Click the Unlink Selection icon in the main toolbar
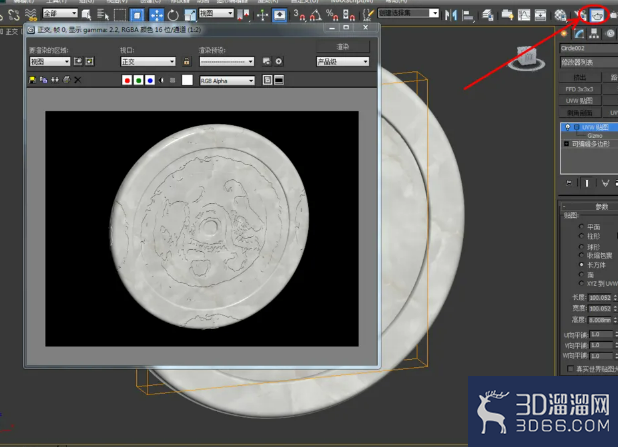The image size is (618, 447). pos(14,15)
